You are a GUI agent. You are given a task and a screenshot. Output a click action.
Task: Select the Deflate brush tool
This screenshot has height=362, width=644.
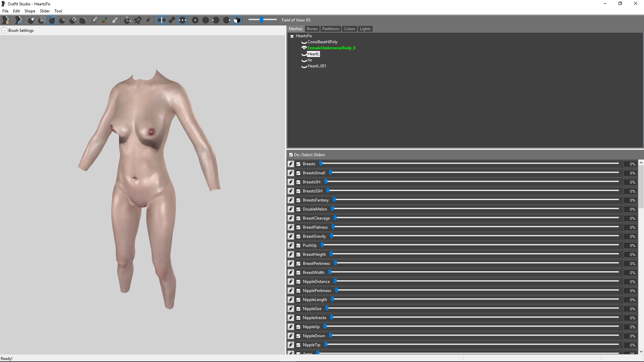pyautogui.click(x=62, y=20)
